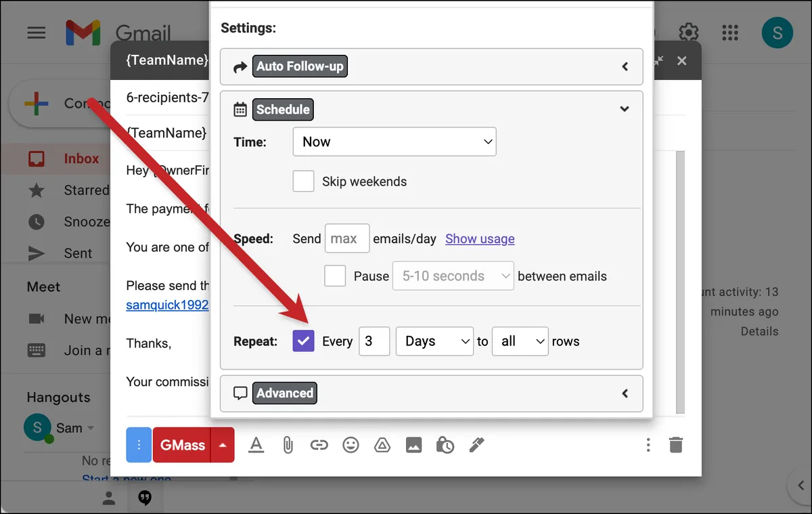
Task: Open the Starred folder label
Action: point(86,190)
